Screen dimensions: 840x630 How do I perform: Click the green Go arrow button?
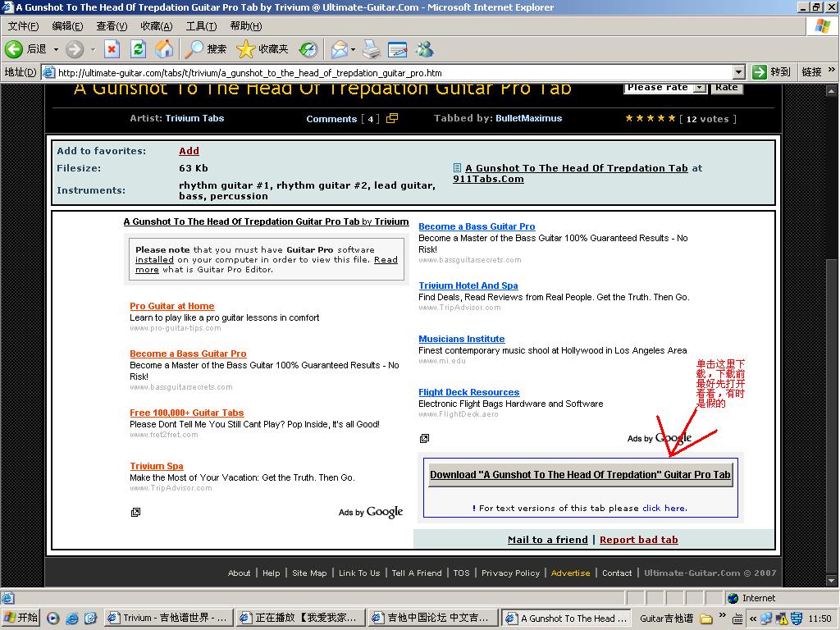click(x=759, y=72)
